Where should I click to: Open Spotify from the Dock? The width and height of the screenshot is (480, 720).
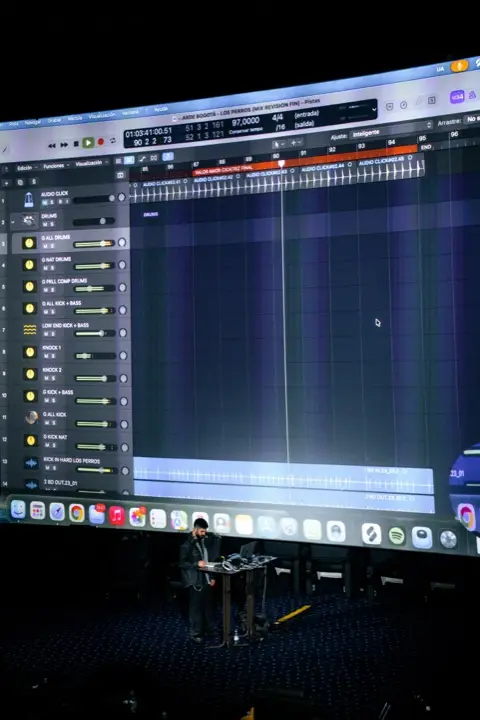click(396, 535)
